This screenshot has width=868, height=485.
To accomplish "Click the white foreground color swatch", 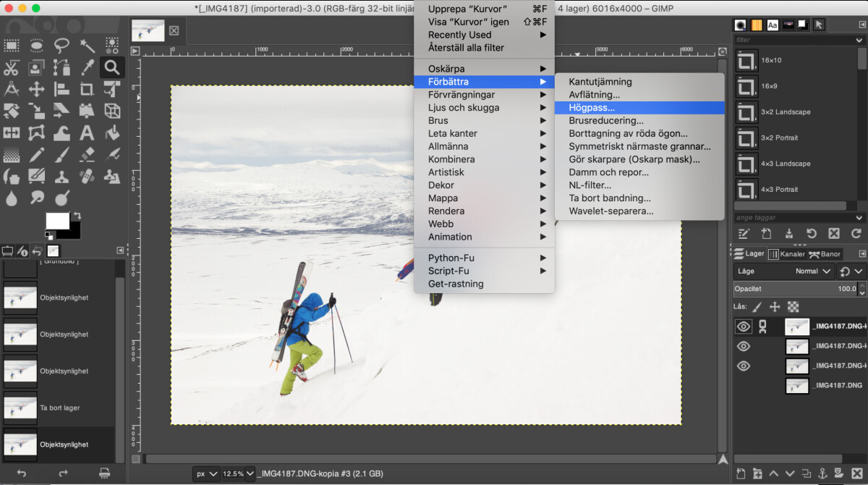I will coord(58,220).
